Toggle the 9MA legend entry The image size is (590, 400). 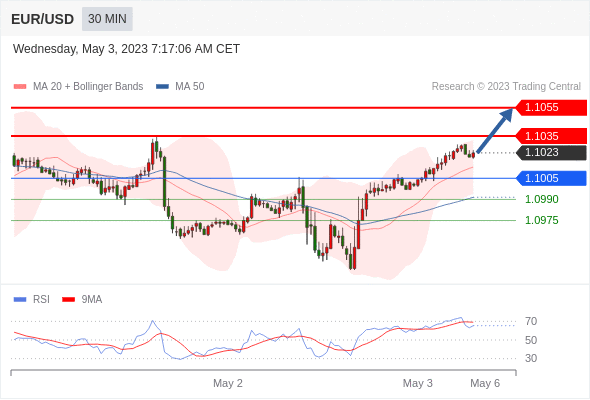pos(82,300)
